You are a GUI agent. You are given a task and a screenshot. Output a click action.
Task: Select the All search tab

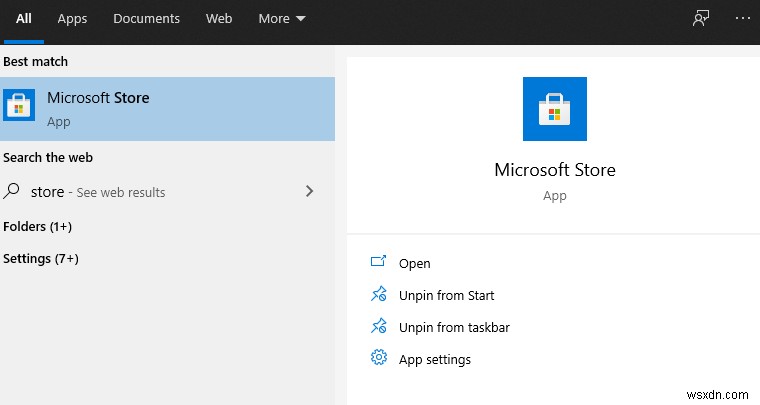[24, 19]
